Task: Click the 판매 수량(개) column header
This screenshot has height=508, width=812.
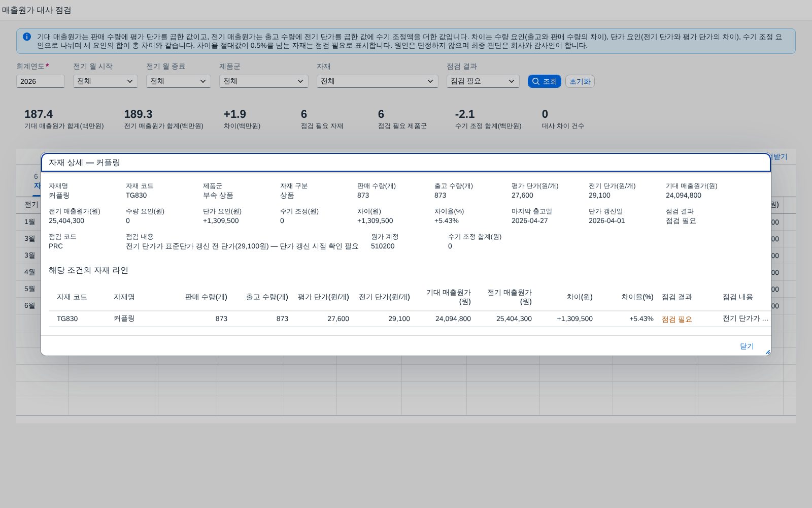Action: pos(206,297)
